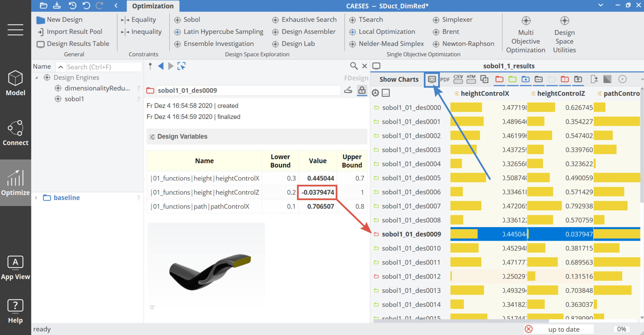The height and width of the screenshot is (335, 644).
Task: Open Design Space Utilities
Action: (x=564, y=35)
